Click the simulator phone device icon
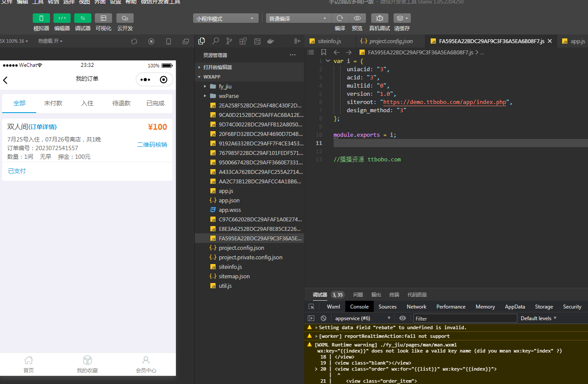 point(169,41)
